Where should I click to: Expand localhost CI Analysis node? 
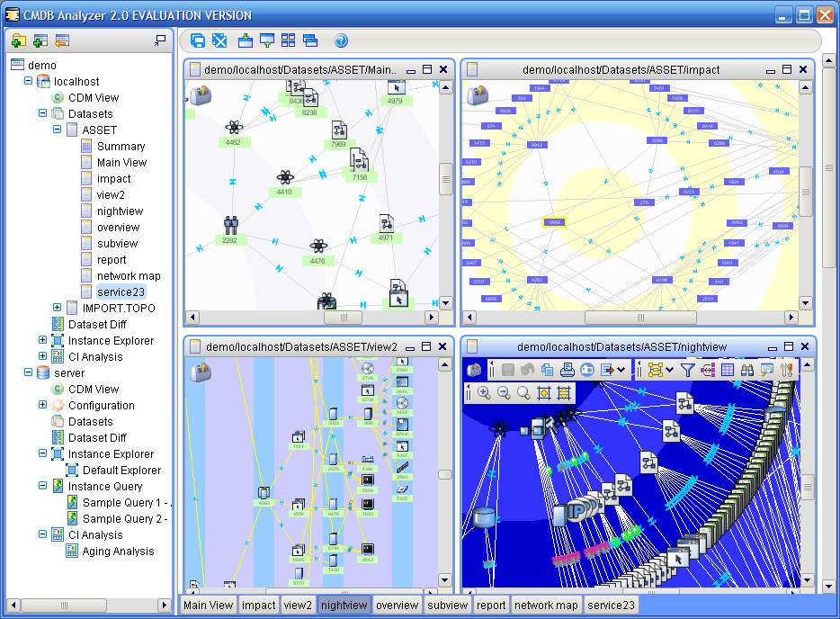[x=43, y=356]
